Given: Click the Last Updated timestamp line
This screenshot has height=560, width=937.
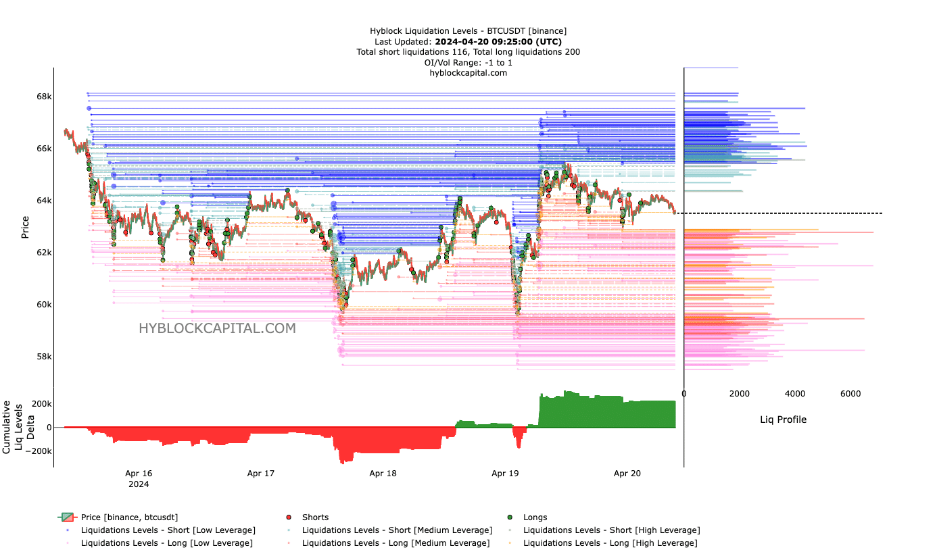Looking at the screenshot, I should pyautogui.click(x=468, y=41).
